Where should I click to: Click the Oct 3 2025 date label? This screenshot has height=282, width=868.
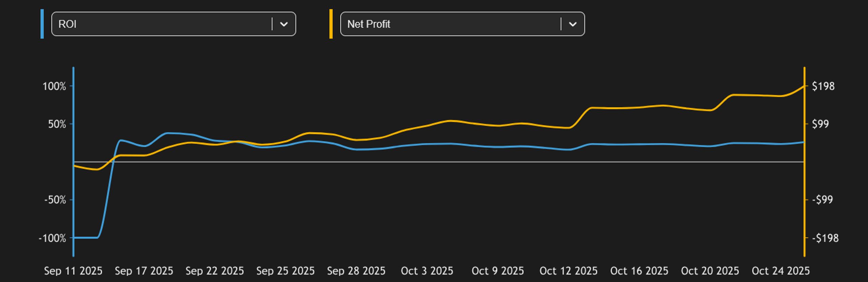(427, 271)
